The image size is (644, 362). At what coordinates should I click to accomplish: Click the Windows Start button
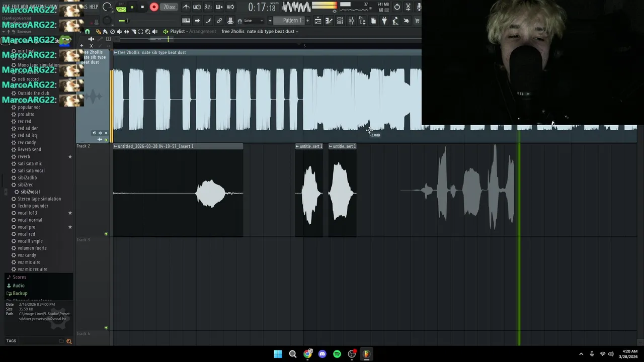278,354
